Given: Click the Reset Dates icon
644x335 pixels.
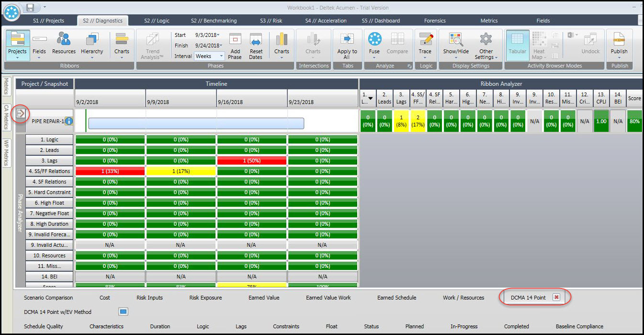Looking at the screenshot, I should pos(256,45).
